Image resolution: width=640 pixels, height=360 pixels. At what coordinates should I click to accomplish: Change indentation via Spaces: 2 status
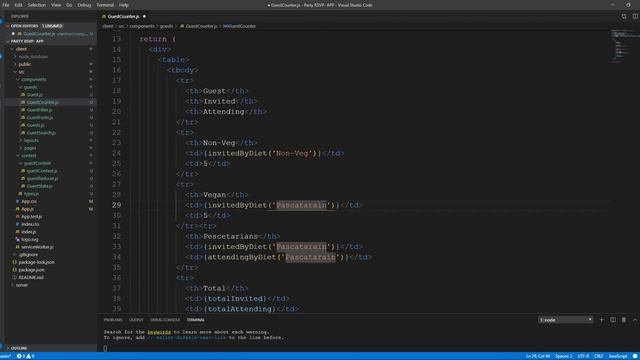point(564,356)
